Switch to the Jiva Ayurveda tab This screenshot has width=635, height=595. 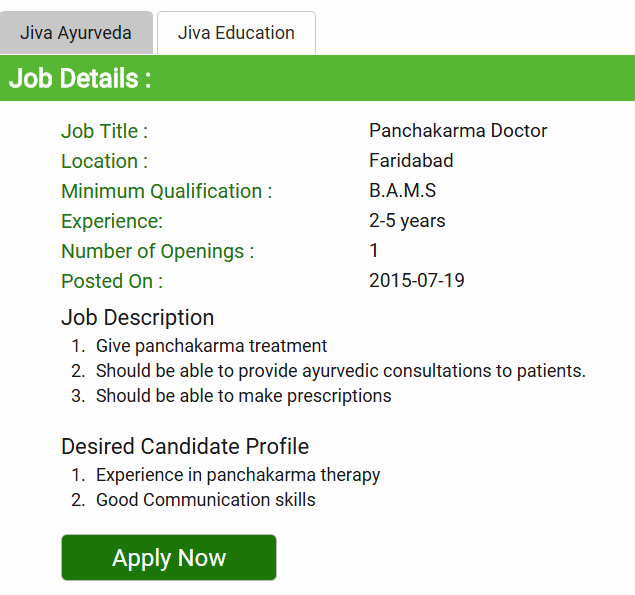[x=76, y=33]
